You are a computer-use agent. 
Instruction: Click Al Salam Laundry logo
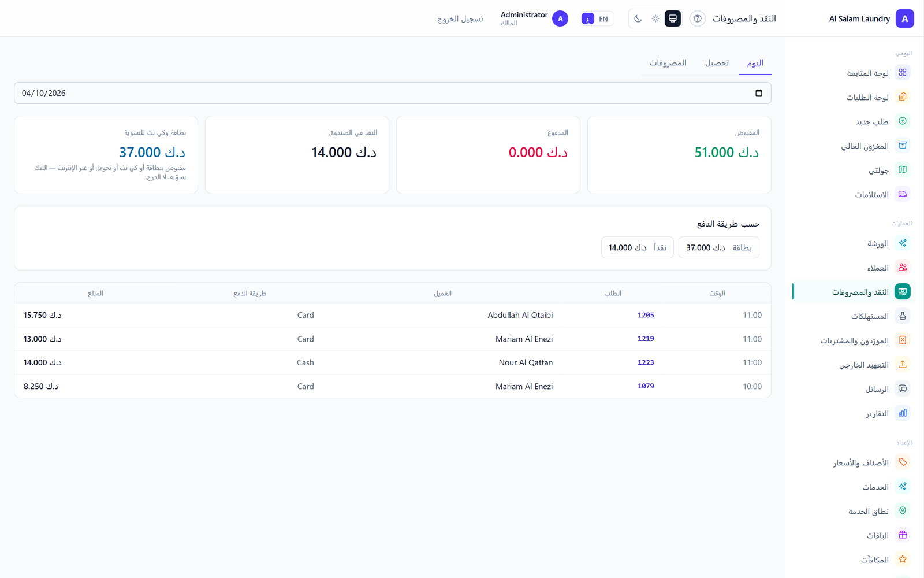(x=905, y=18)
